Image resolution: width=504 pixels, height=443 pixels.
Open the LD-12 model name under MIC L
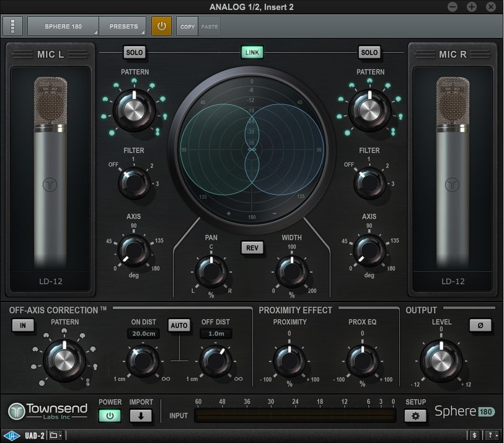[x=51, y=282]
